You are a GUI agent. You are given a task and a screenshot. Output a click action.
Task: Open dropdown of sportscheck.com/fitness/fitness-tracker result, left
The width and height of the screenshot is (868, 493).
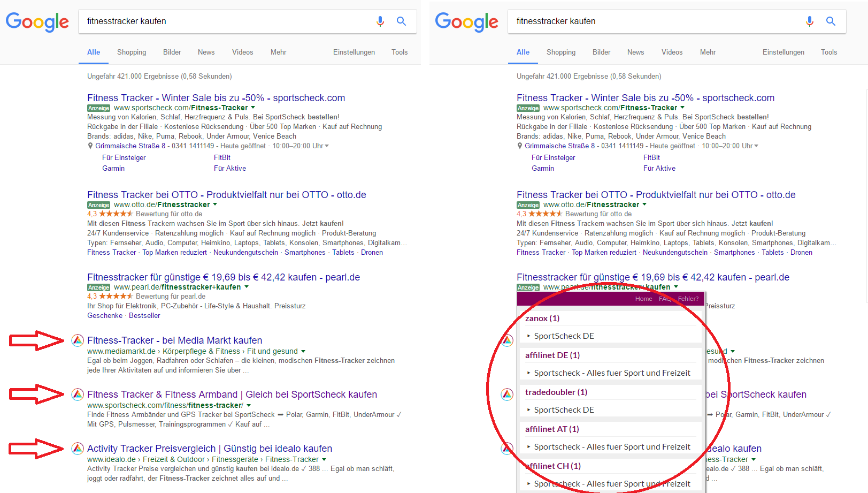(249, 406)
